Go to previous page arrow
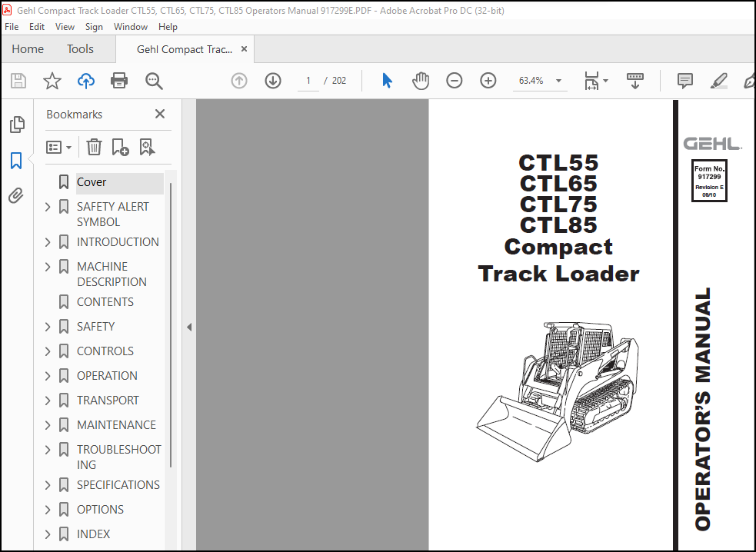This screenshot has width=756, height=552. [x=239, y=81]
